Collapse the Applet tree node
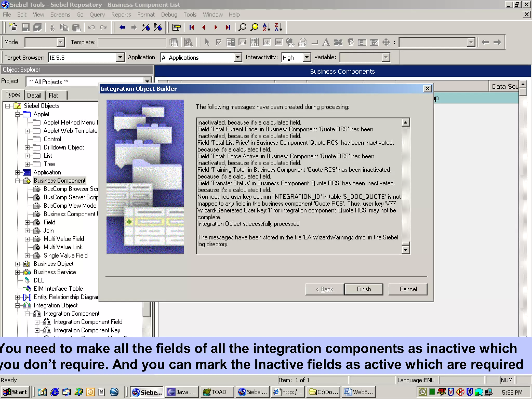 (17, 114)
